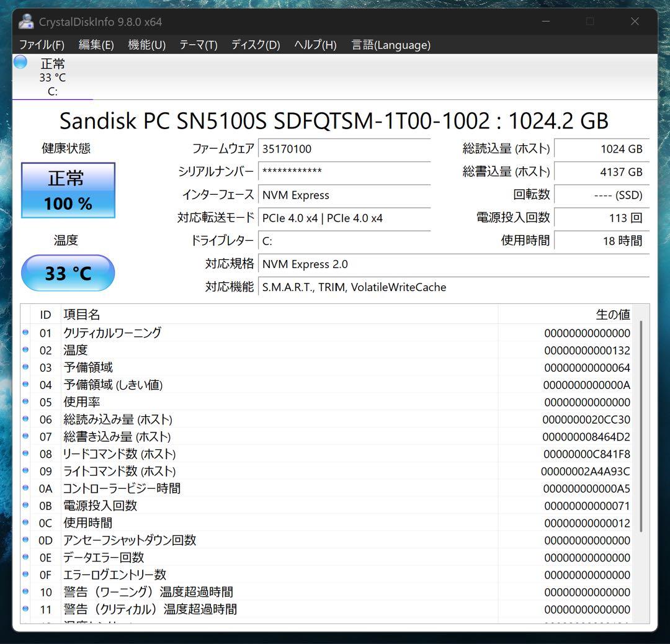The width and height of the screenshot is (670, 644).
Task: Open the 言語(Language) menu
Action: click(391, 45)
